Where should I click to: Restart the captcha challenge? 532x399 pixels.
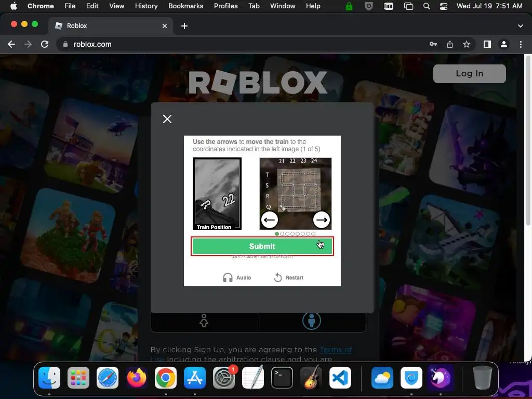point(288,277)
